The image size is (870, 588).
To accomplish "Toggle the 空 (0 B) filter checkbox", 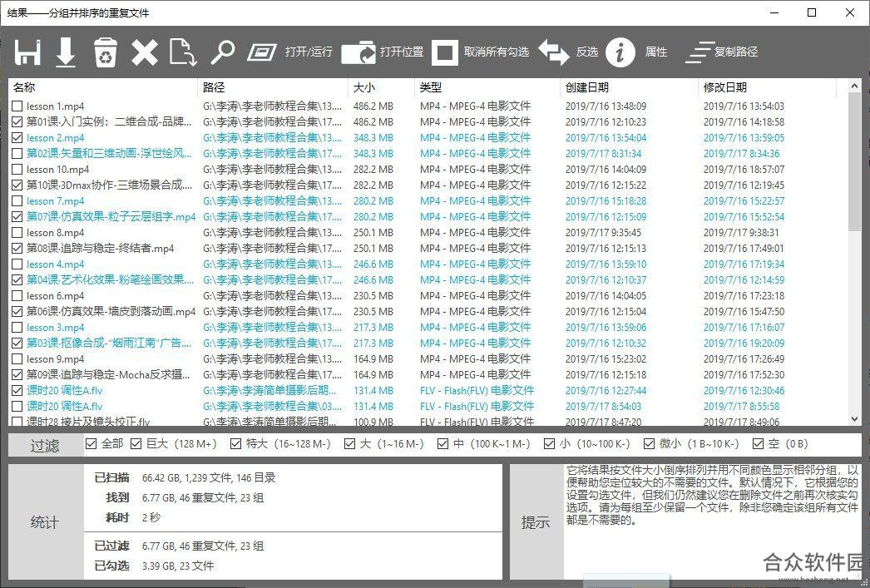I will [x=758, y=444].
